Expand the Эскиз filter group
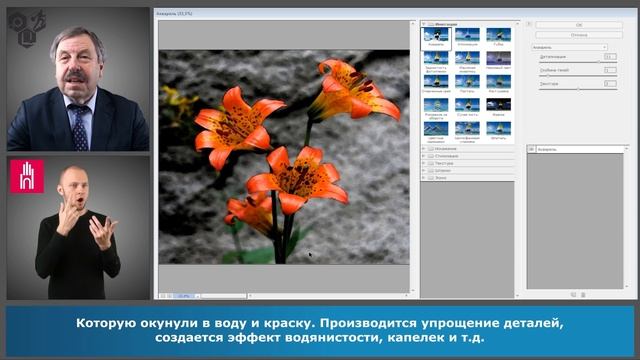This screenshot has height=360, width=640. click(424, 178)
